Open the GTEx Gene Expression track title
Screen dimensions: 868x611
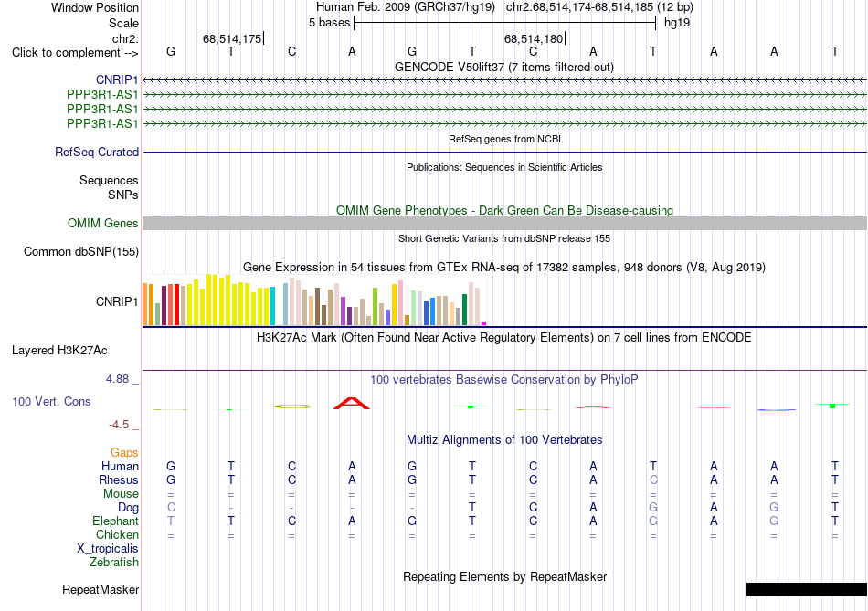tap(504, 268)
